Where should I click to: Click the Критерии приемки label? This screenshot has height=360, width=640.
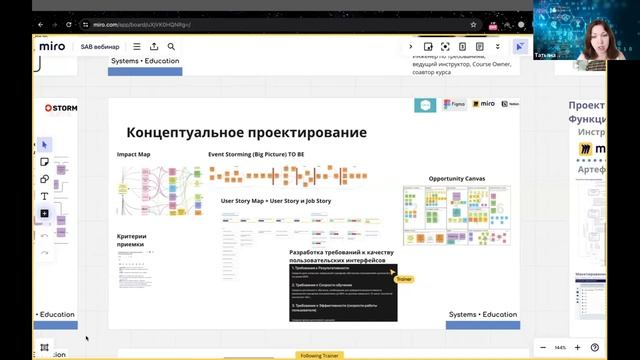(131, 240)
